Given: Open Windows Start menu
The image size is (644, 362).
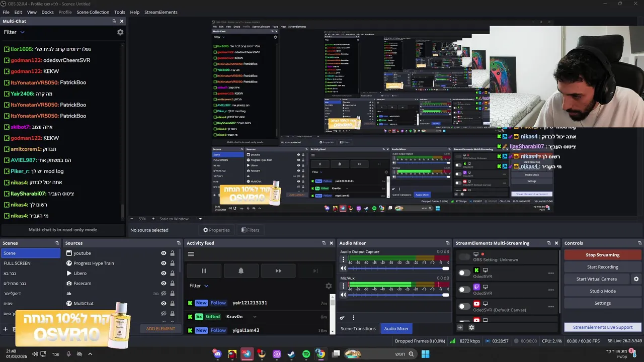Looking at the screenshot, I should coord(425,354).
